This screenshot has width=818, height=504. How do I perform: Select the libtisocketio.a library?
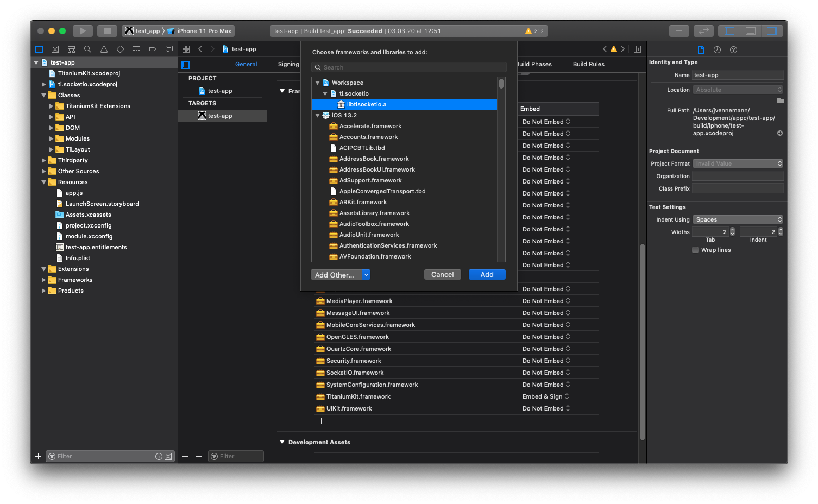404,104
